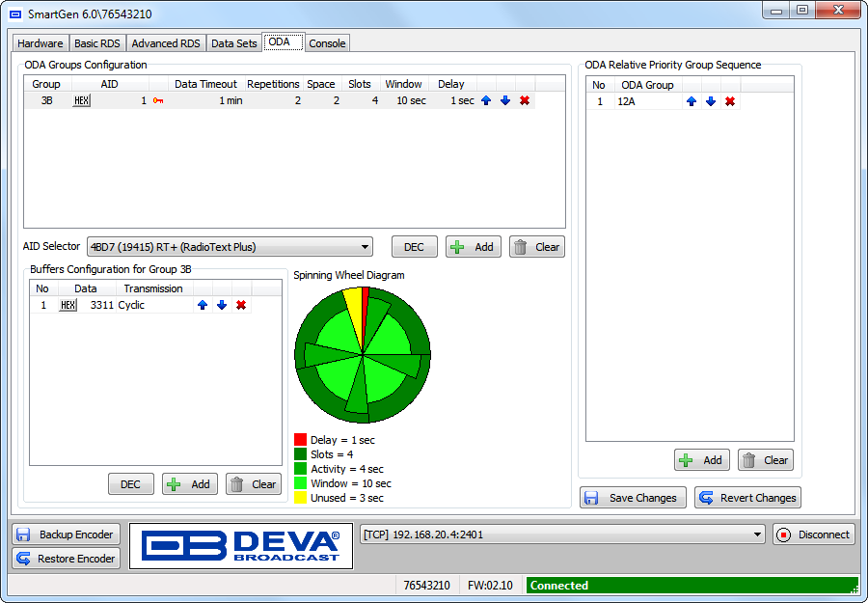Delete ODA group 3B with red X
This screenshot has height=603, width=868.
point(525,100)
